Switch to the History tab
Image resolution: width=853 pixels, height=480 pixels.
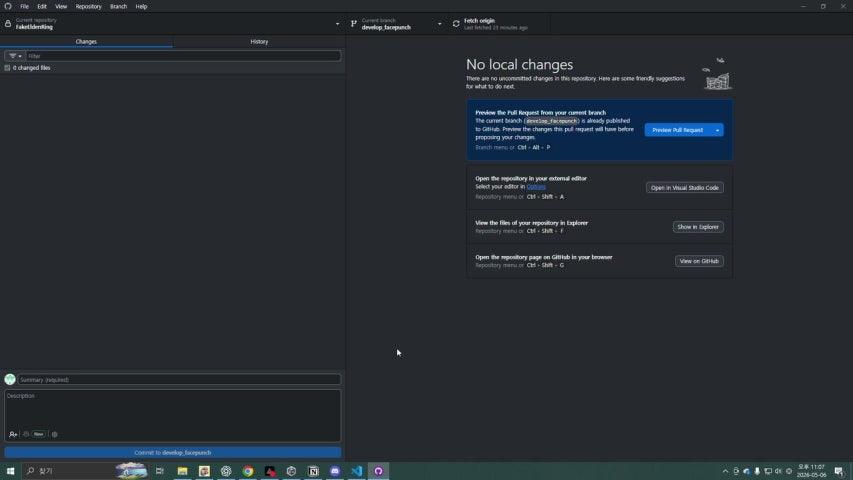coord(259,41)
